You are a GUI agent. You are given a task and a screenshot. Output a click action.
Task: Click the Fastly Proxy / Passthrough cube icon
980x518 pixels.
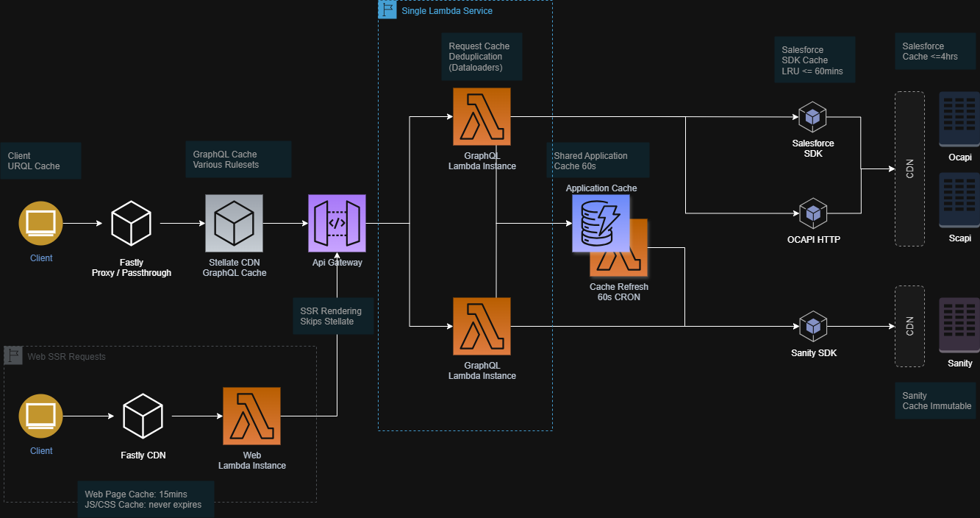[x=131, y=223]
